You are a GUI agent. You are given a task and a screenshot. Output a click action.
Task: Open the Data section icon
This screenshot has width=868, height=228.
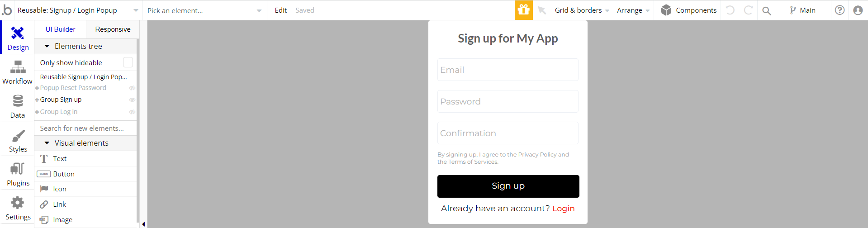point(18,106)
